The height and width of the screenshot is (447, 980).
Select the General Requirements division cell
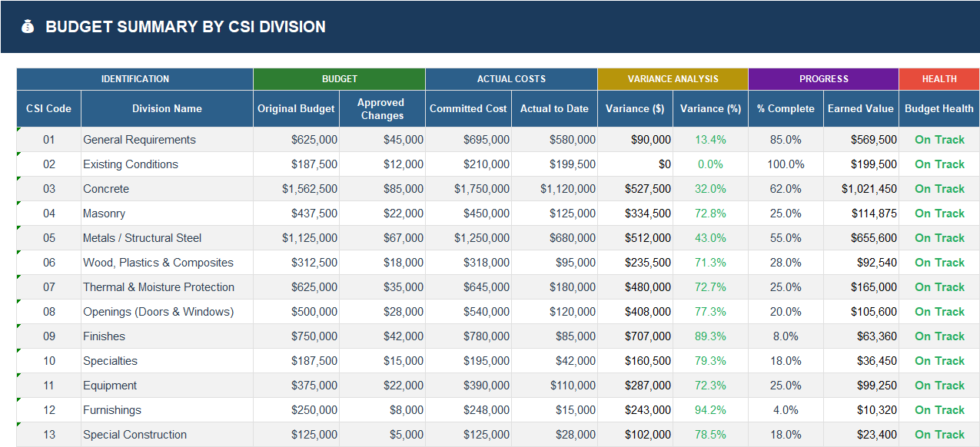(x=167, y=140)
